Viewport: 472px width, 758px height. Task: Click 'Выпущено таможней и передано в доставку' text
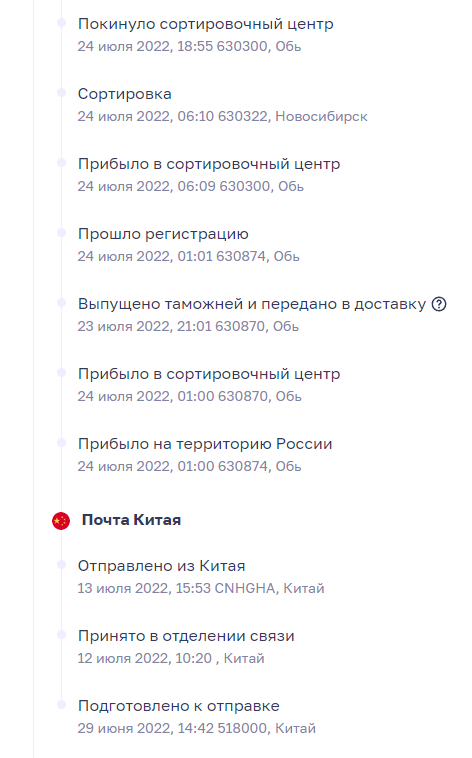[x=252, y=304]
